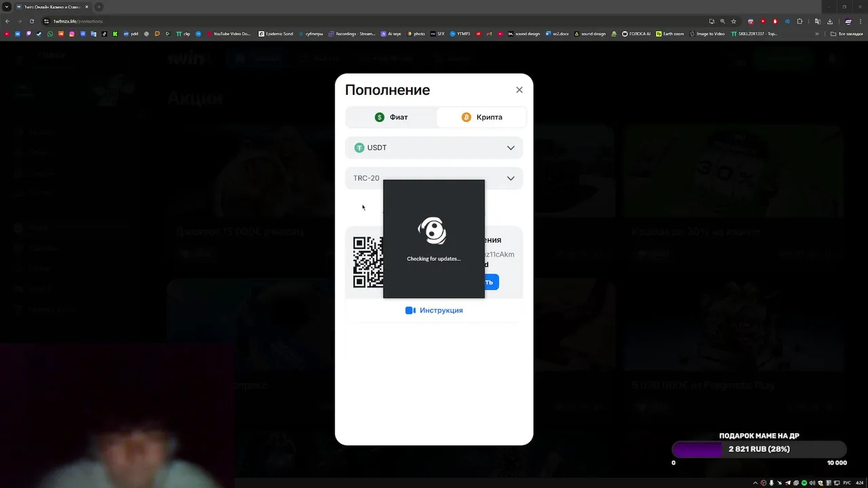Open the Инструкция video link

(434, 310)
